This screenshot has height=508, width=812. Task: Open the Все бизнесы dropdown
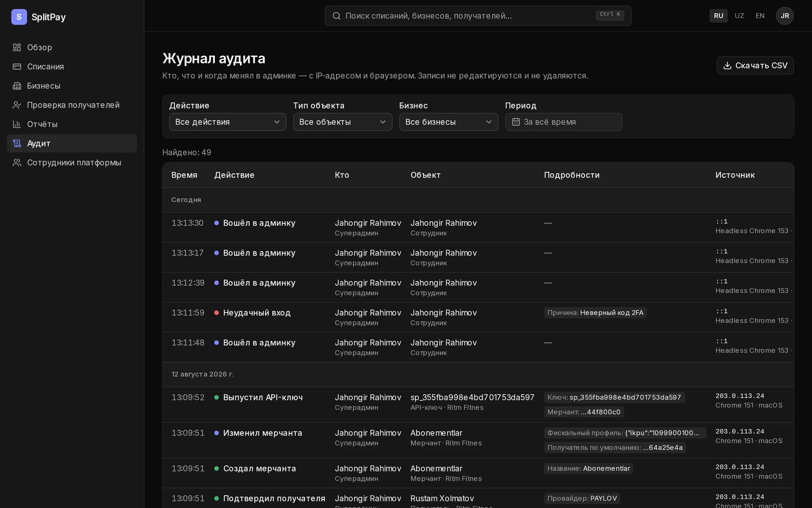click(x=449, y=122)
